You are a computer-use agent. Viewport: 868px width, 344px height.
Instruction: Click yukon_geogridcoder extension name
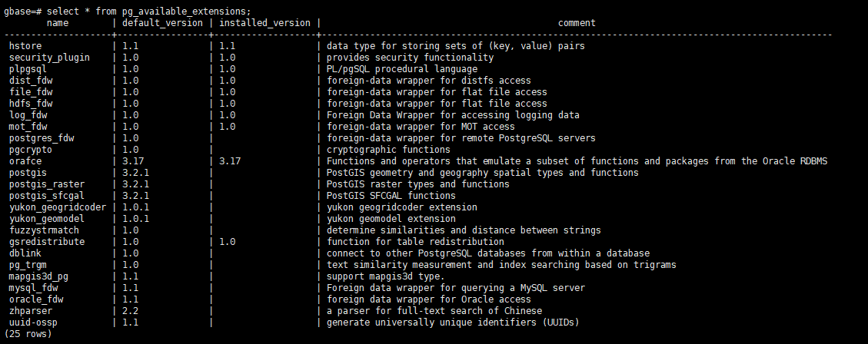point(58,207)
